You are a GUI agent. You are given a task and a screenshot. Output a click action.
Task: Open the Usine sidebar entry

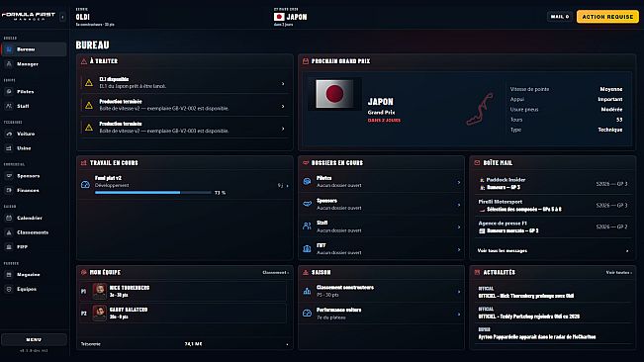(34, 148)
